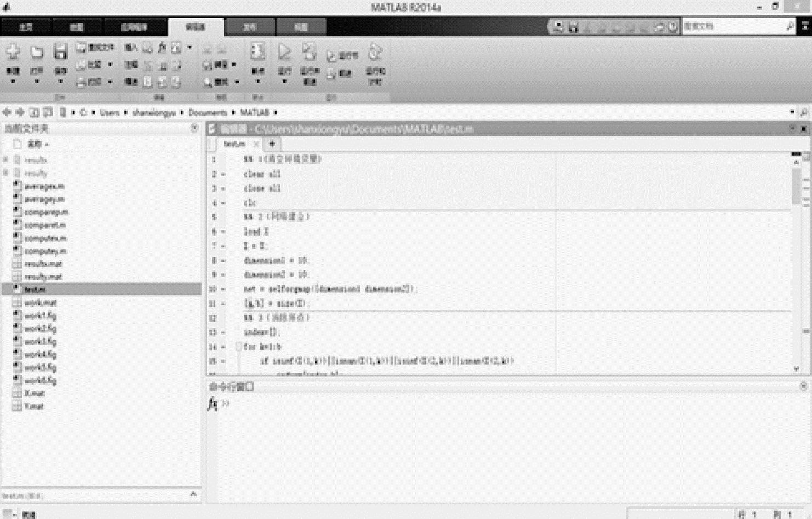Open the Open dropdown arrow
The image size is (812, 519).
[37, 82]
